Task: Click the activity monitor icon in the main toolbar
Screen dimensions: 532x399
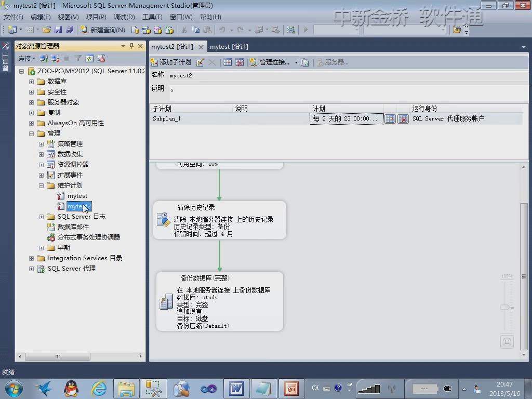Action: click(x=291, y=30)
